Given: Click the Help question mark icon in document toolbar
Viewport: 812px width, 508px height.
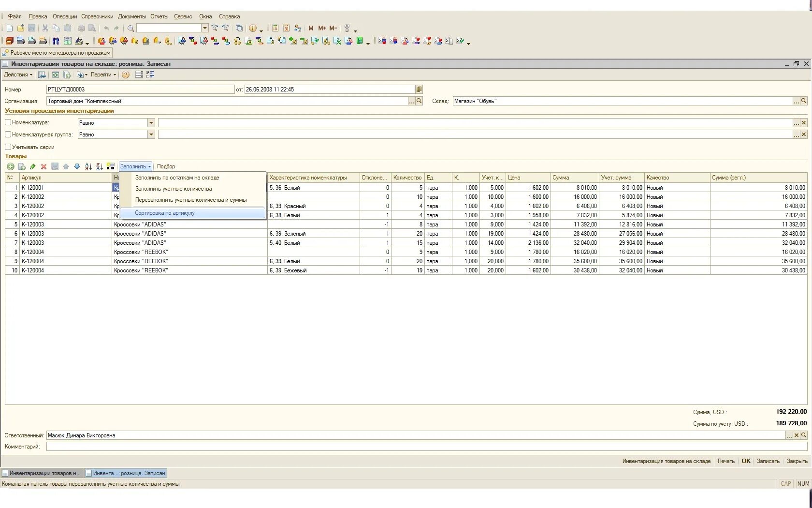Looking at the screenshot, I should click(x=126, y=75).
